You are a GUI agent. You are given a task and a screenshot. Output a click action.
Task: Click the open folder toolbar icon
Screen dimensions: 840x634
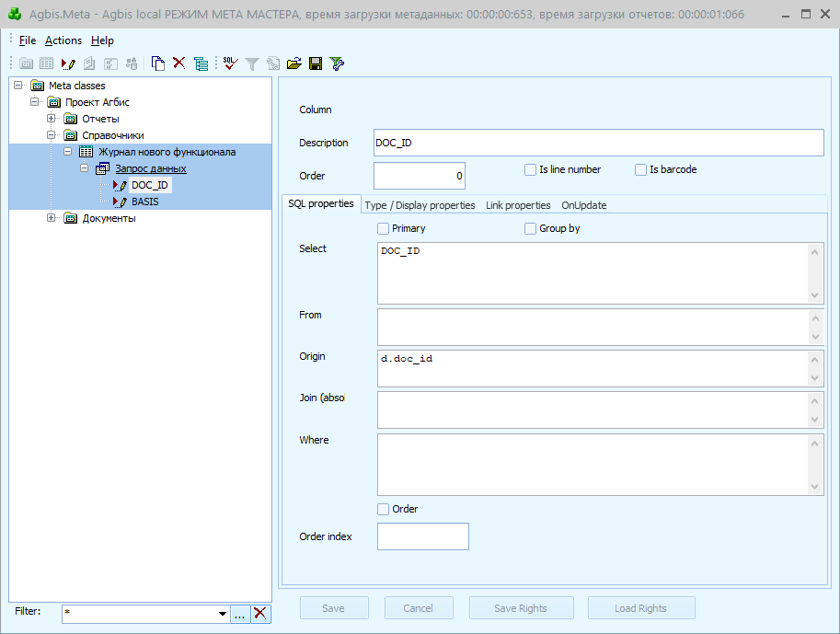294,63
